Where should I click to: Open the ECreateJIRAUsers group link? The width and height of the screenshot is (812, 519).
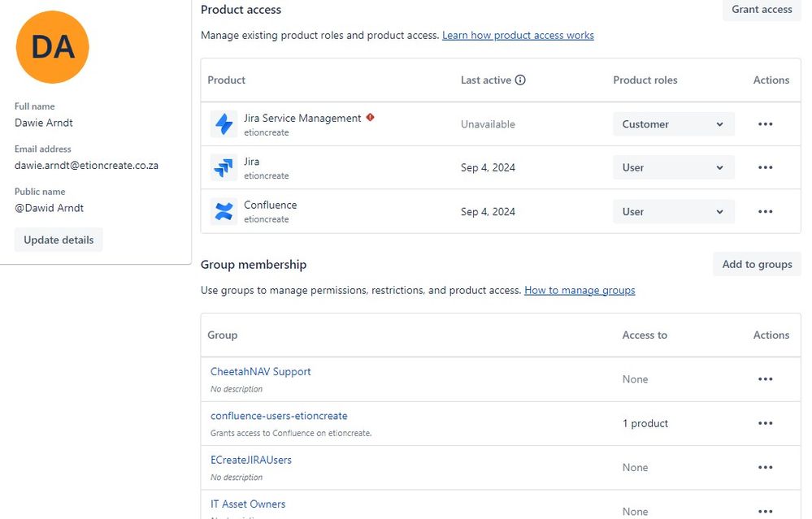(250, 460)
